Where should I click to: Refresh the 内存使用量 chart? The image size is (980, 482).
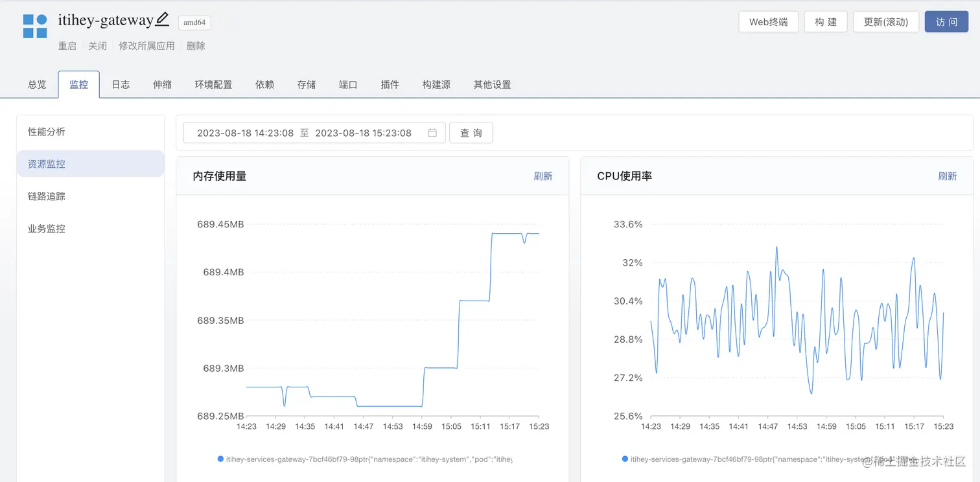point(543,176)
